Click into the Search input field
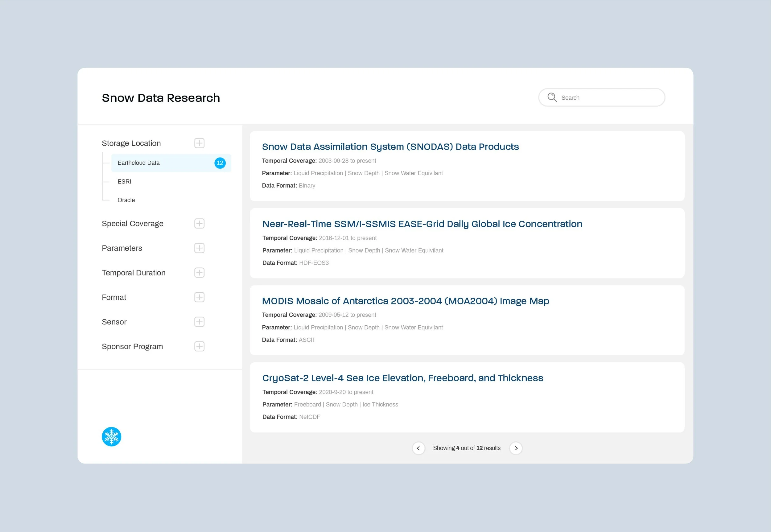 click(x=610, y=98)
